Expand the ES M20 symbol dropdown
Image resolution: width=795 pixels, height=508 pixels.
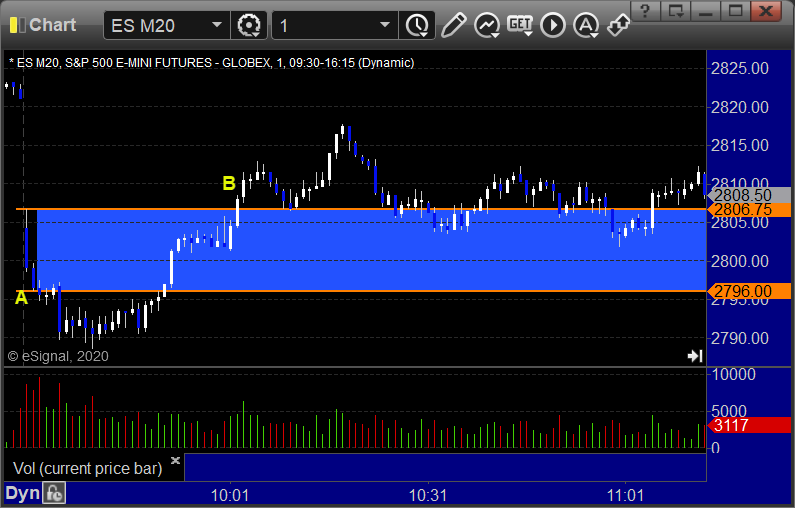[x=216, y=25]
